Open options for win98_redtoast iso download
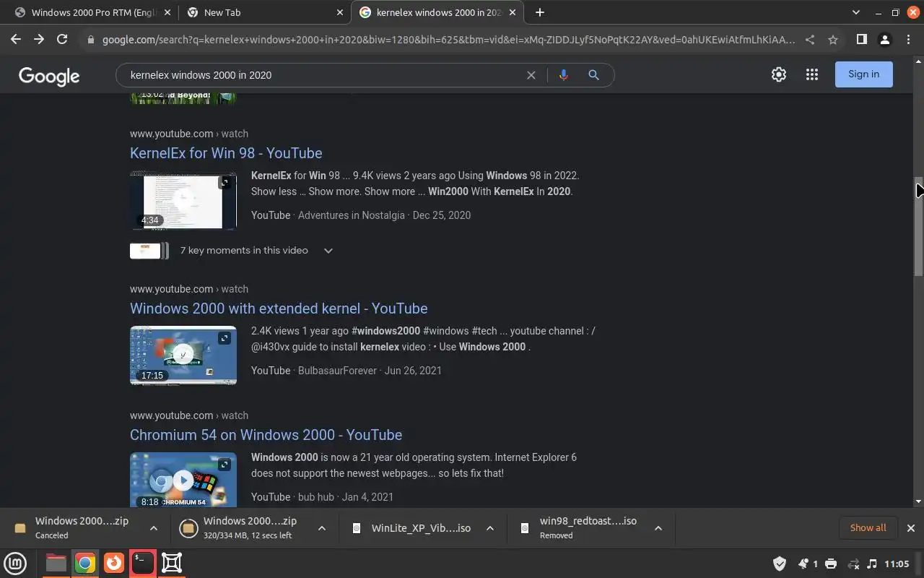 (658, 528)
